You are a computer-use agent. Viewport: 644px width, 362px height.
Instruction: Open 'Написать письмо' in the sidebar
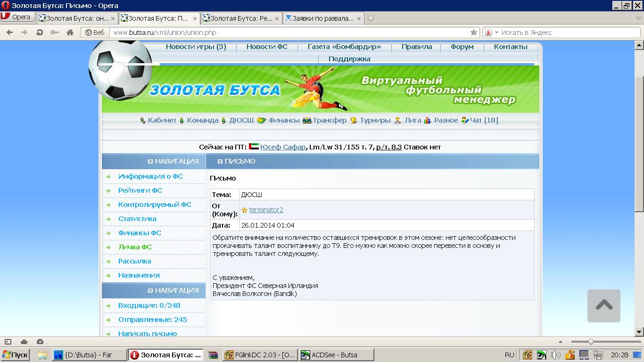(x=148, y=334)
